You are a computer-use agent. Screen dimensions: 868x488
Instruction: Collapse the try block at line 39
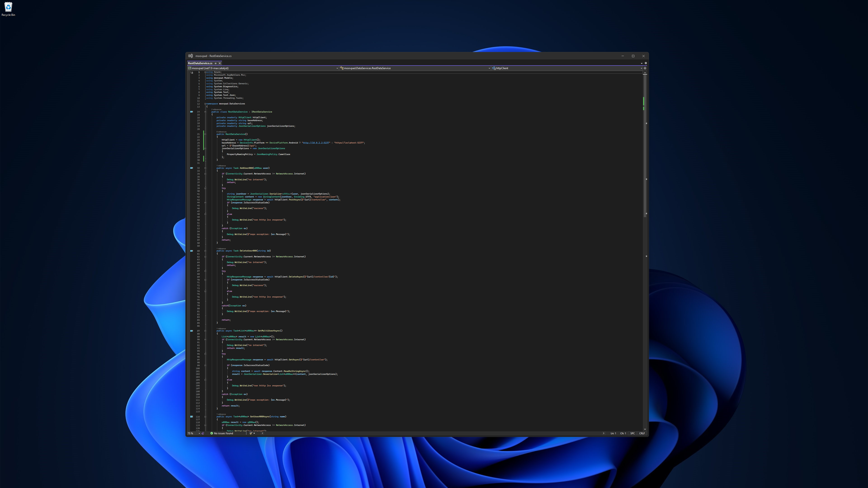coord(205,188)
